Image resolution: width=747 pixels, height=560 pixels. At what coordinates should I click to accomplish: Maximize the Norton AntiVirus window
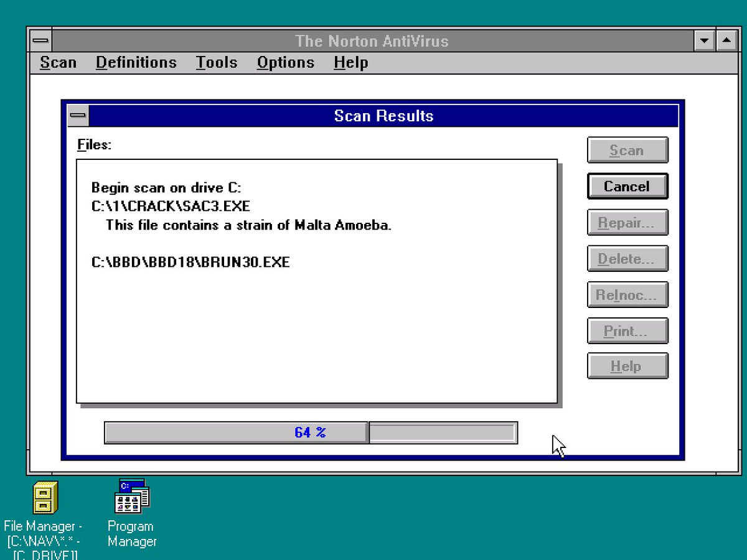(726, 42)
